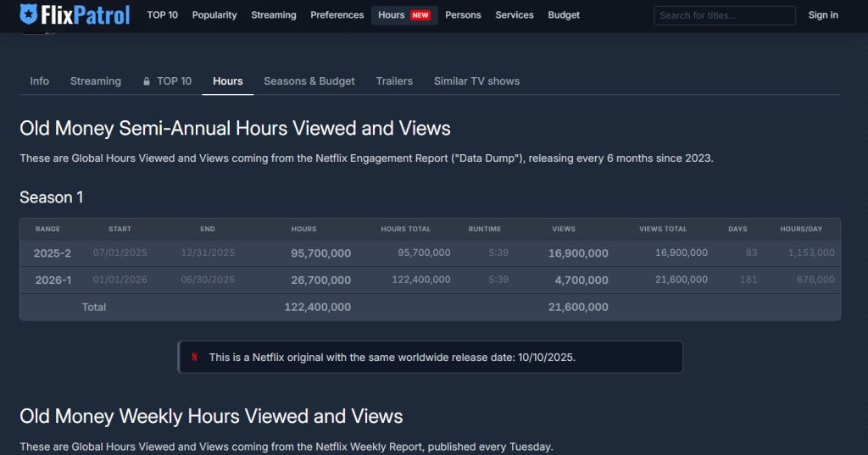Image resolution: width=868 pixels, height=455 pixels.
Task: Click the Sign in link
Action: click(x=822, y=15)
